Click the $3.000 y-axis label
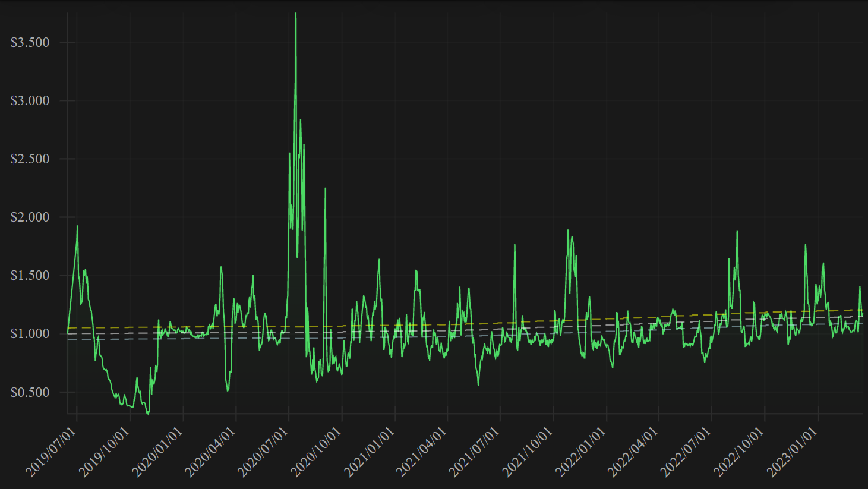Screen dimensions: 868x489 [x=30, y=100]
